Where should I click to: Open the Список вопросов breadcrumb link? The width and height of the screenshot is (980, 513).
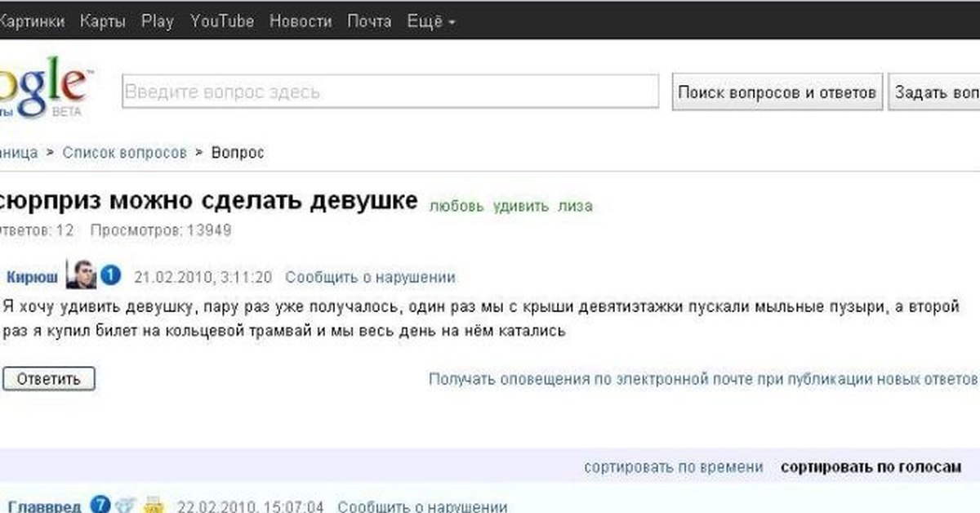[x=124, y=153]
